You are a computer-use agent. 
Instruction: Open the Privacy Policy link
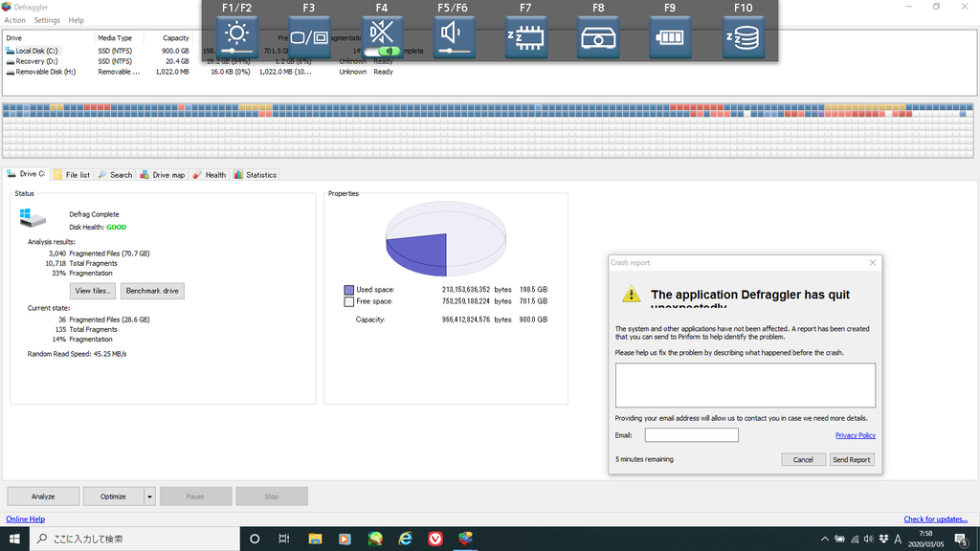[855, 435]
